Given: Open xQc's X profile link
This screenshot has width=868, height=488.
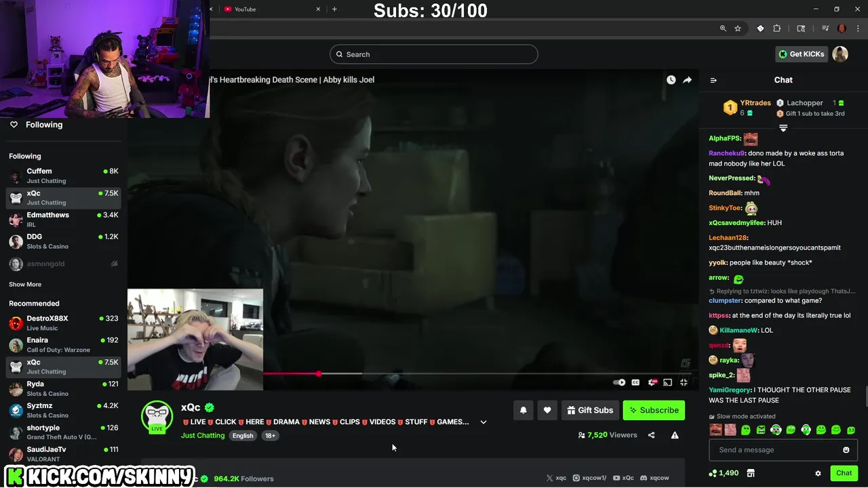Looking at the screenshot, I should click(556, 478).
